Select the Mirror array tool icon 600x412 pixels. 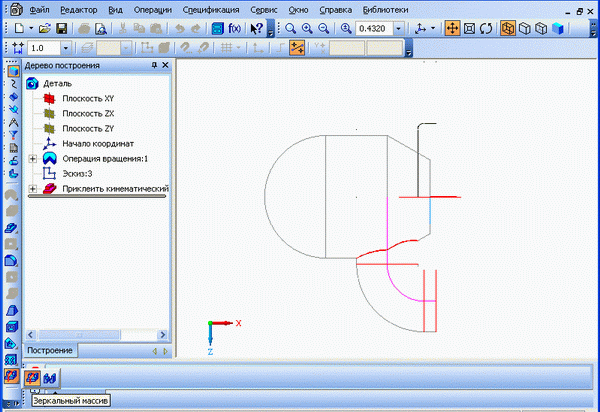click(x=32, y=376)
